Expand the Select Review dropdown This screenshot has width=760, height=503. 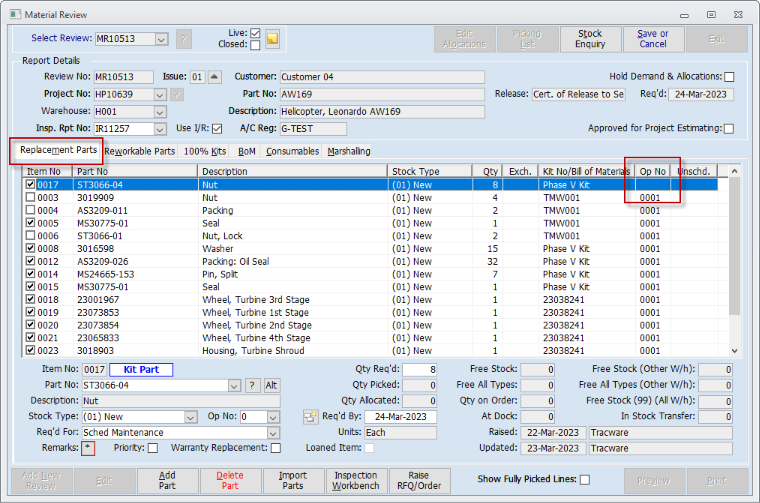(x=161, y=39)
